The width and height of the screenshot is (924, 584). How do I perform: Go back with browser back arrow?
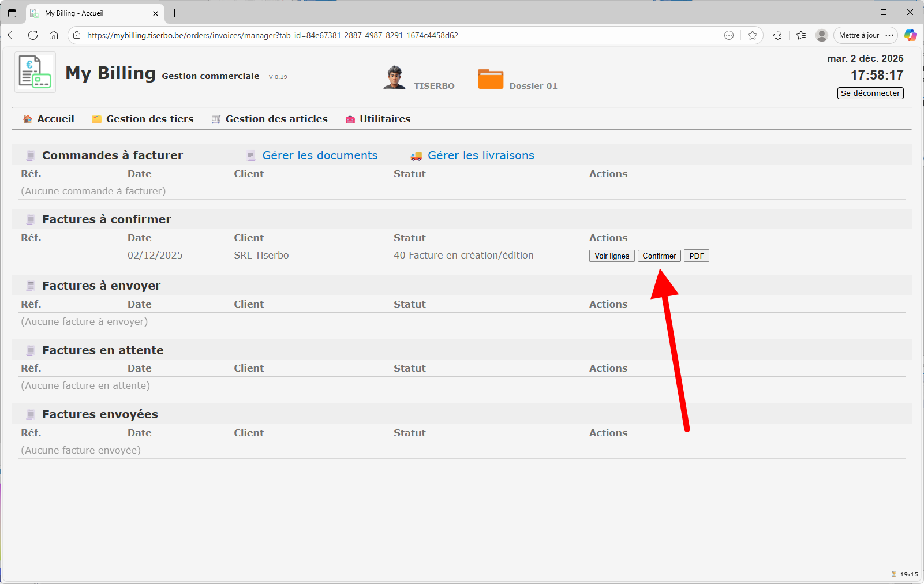point(12,35)
